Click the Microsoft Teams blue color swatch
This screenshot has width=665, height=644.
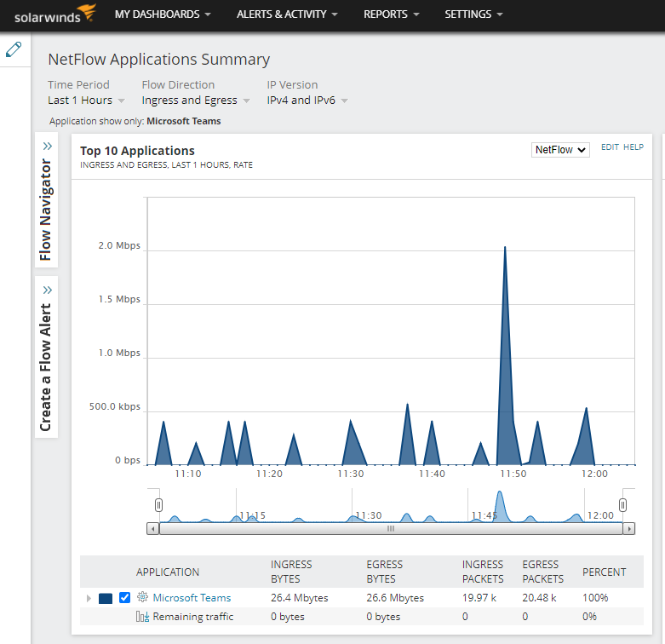(x=106, y=598)
